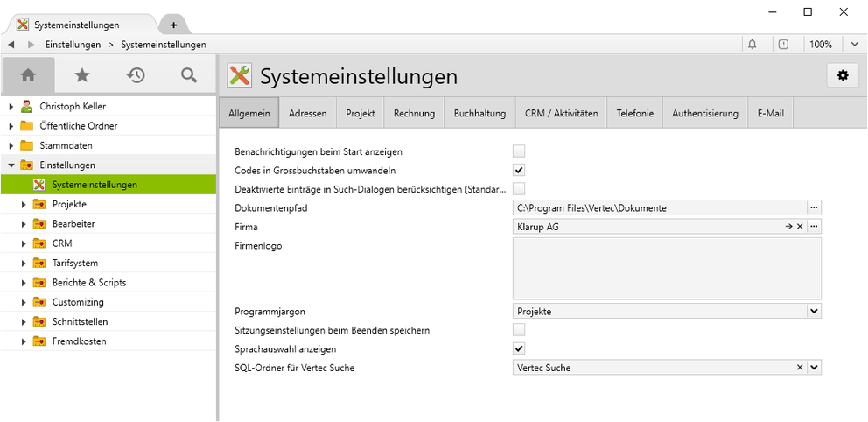Switch to the Telefonie tab

[635, 113]
